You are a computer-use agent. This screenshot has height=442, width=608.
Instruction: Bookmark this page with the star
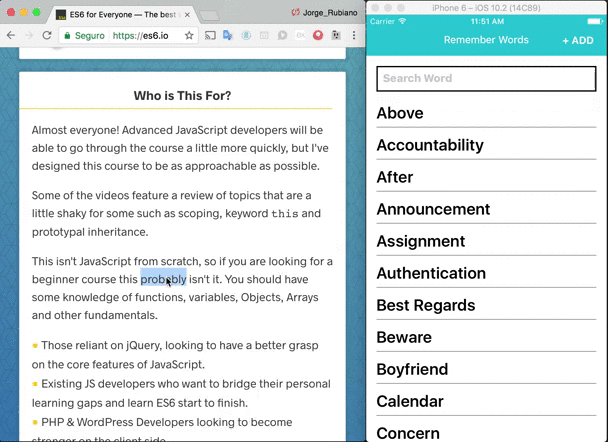tap(189, 36)
